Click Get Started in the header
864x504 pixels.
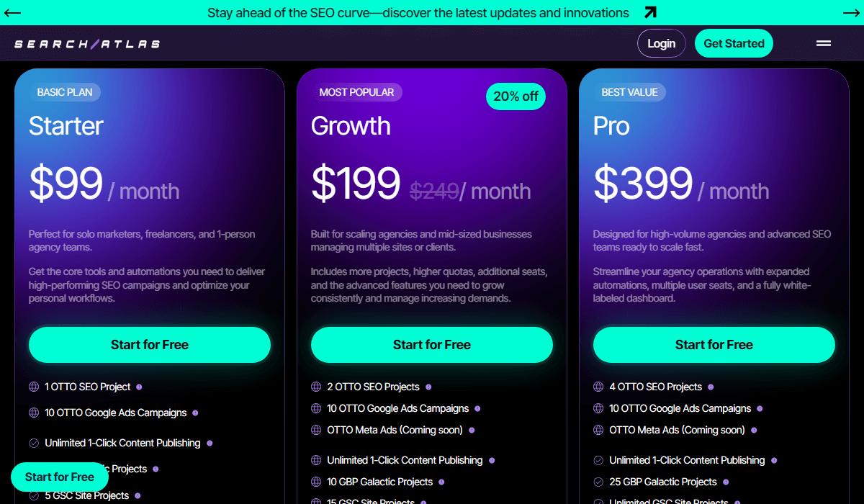point(734,43)
